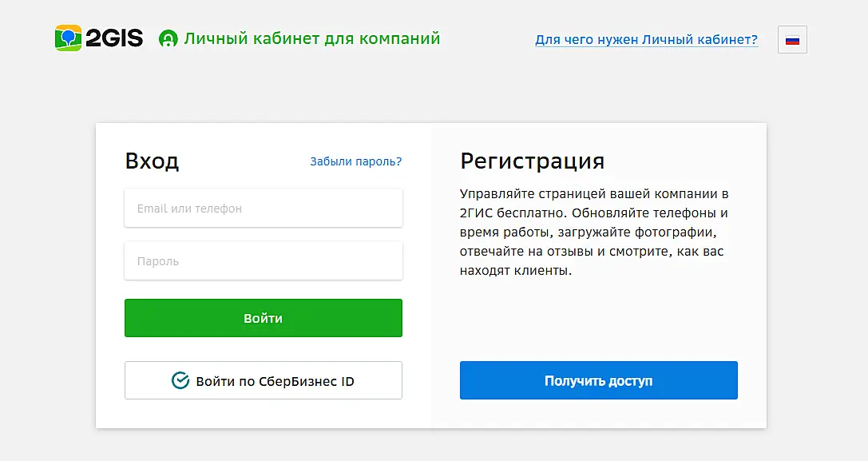Follow the 'Забыли пароль?' link

[355, 161]
